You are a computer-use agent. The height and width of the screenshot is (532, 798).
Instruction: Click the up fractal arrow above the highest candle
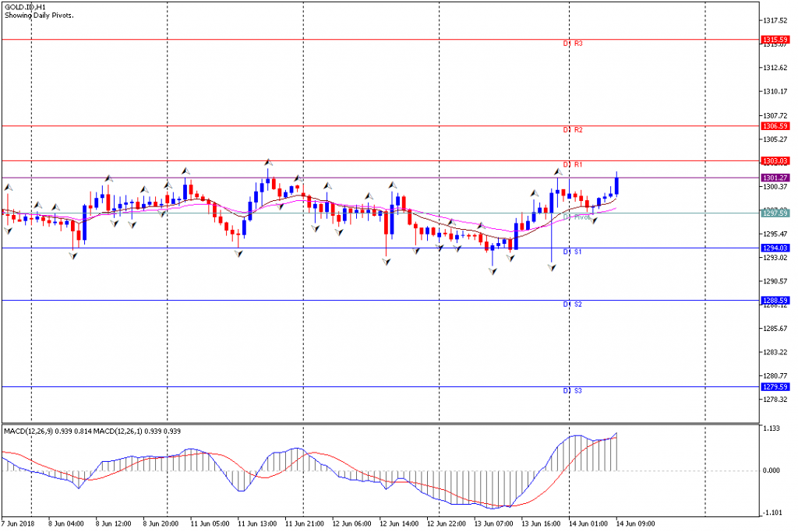[268, 162]
